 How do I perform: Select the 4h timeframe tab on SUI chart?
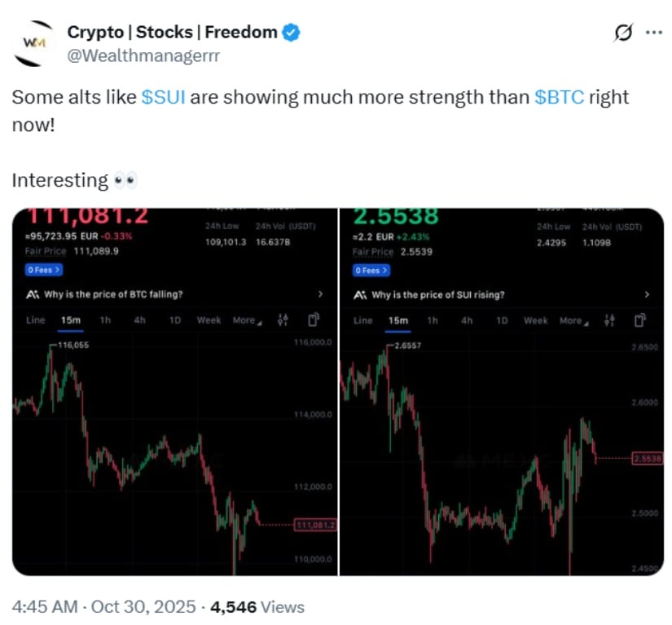(467, 320)
